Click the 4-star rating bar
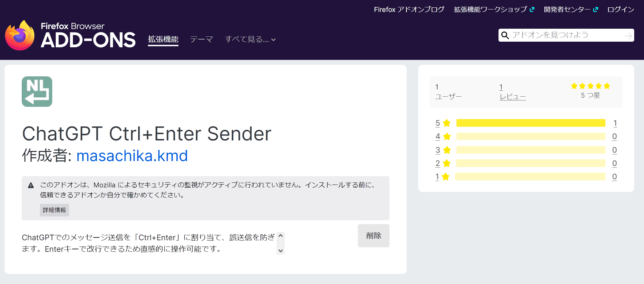The image size is (644, 284). pyautogui.click(x=531, y=137)
